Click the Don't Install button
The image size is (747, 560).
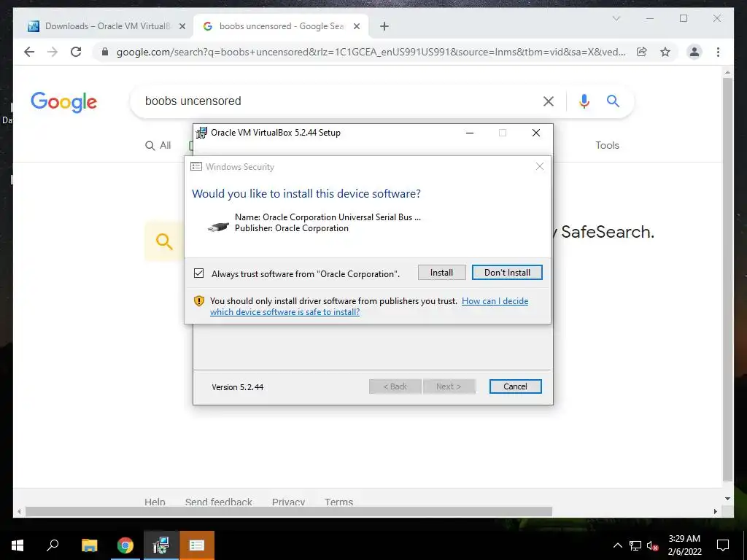pos(507,273)
